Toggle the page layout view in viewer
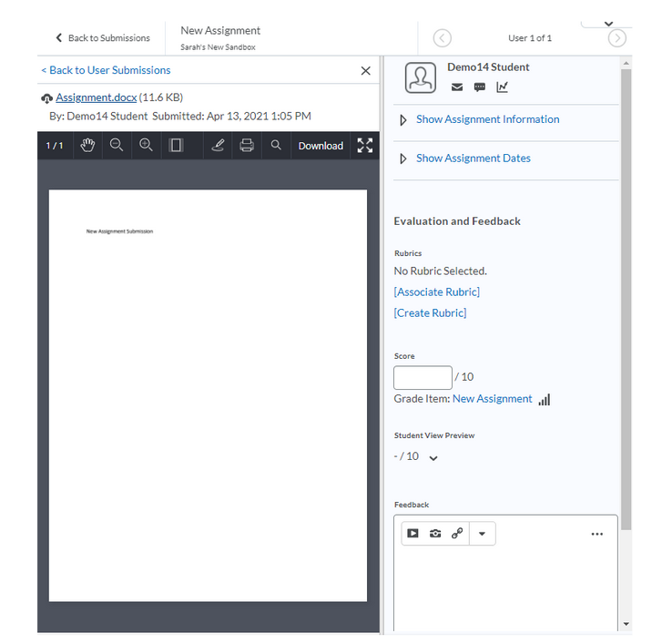This screenshot has height=644, width=662. point(177,146)
